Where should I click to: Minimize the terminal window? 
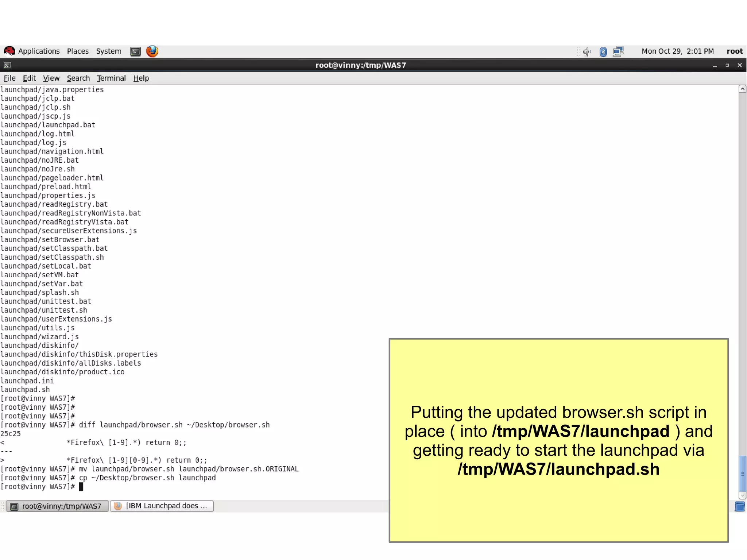pyautogui.click(x=715, y=66)
